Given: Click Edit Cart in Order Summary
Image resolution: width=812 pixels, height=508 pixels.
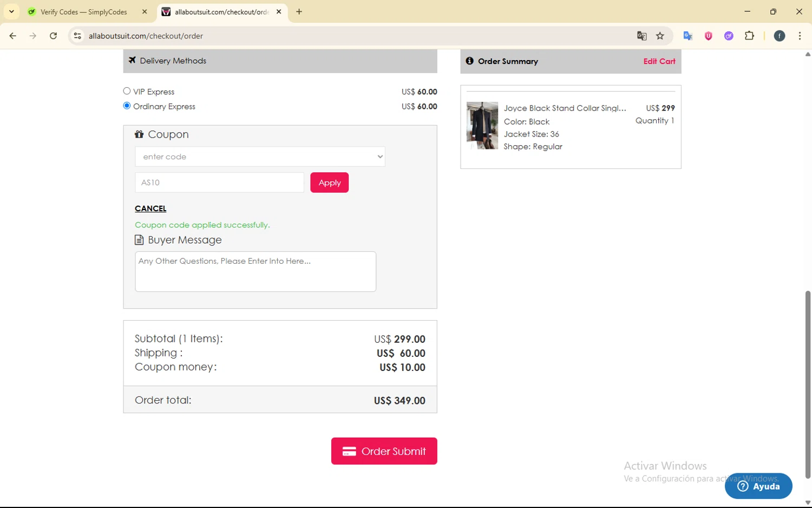Looking at the screenshot, I should pyautogui.click(x=659, y=61).
